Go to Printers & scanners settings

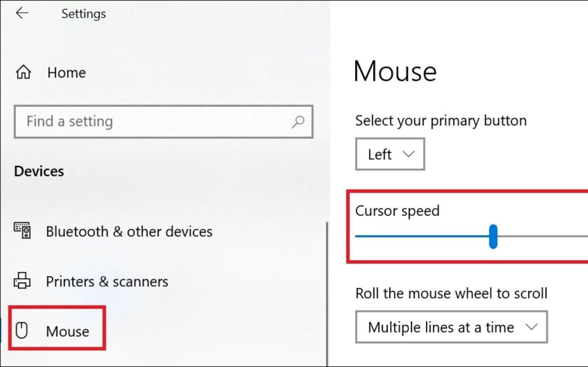pos(107,281)
